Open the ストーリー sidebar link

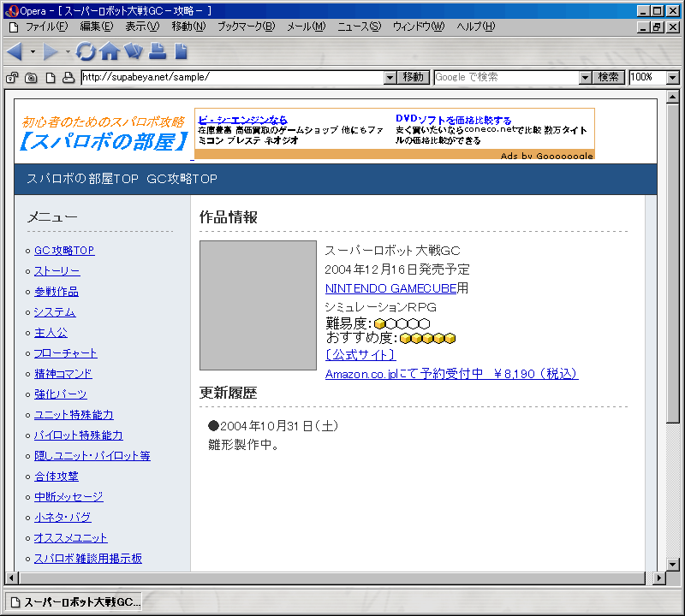57,271
